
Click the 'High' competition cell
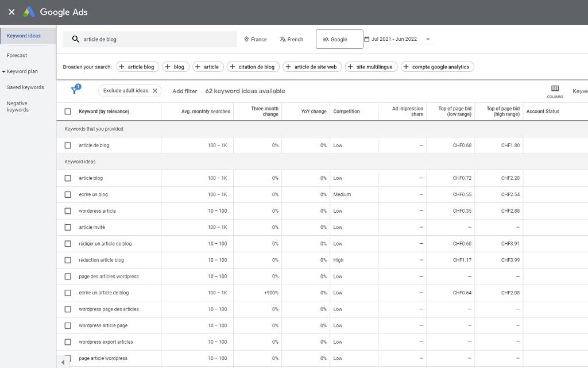[x=338, y=260]
